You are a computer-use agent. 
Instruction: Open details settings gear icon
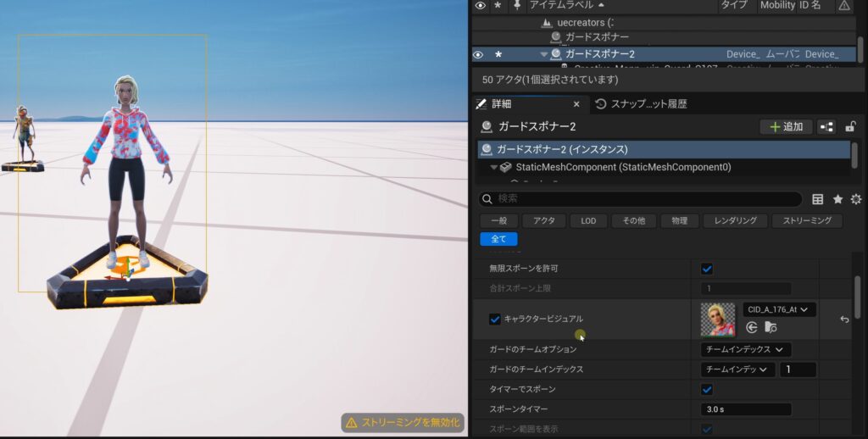[x=856, y=199]
